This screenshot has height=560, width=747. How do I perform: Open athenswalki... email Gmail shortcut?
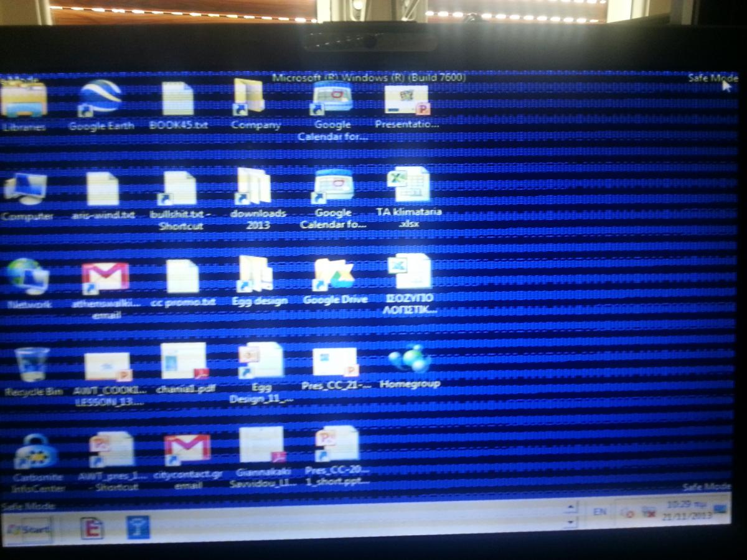coord(105,291)
